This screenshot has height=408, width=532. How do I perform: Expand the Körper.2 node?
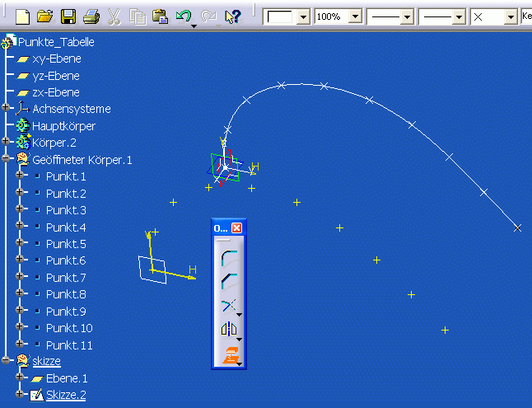coord(6,141)
